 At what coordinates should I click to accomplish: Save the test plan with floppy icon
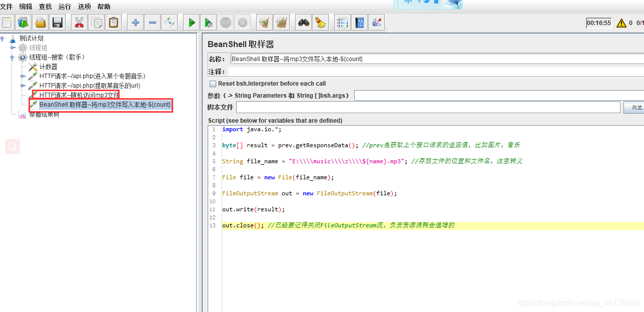[x=57, y=22]
